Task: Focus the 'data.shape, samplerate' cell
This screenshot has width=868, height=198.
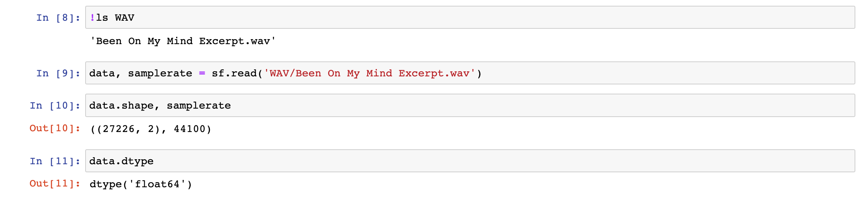Action: (x=470, y=105)
